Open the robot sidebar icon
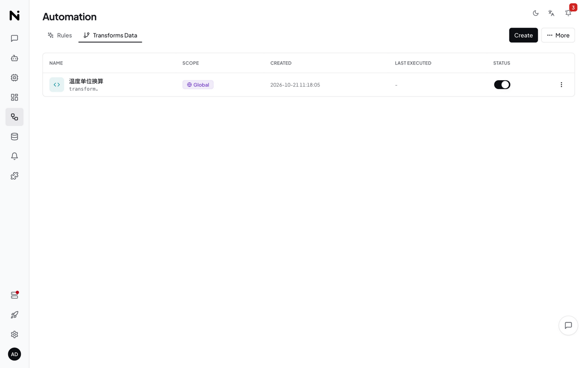 point(14,58)
